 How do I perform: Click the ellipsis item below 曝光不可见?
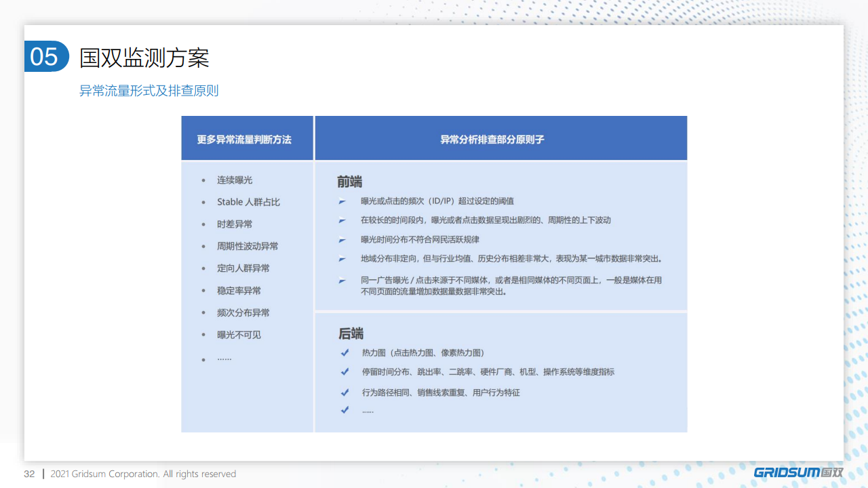[224, 358]
